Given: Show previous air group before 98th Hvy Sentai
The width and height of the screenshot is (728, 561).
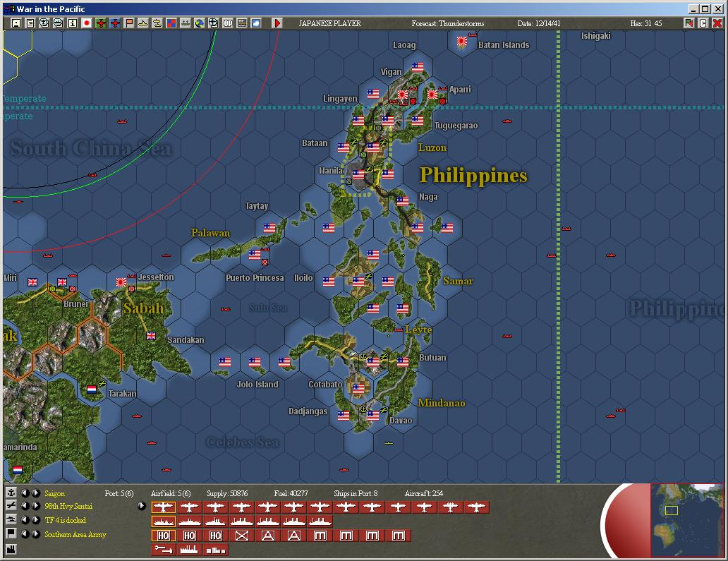Looking at the screenshot, I should pyautogui.click(x=25, y=506).
